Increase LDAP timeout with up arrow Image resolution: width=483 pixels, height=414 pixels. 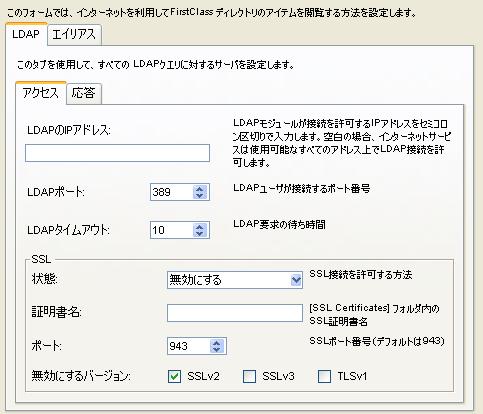(x=200, y=227)
